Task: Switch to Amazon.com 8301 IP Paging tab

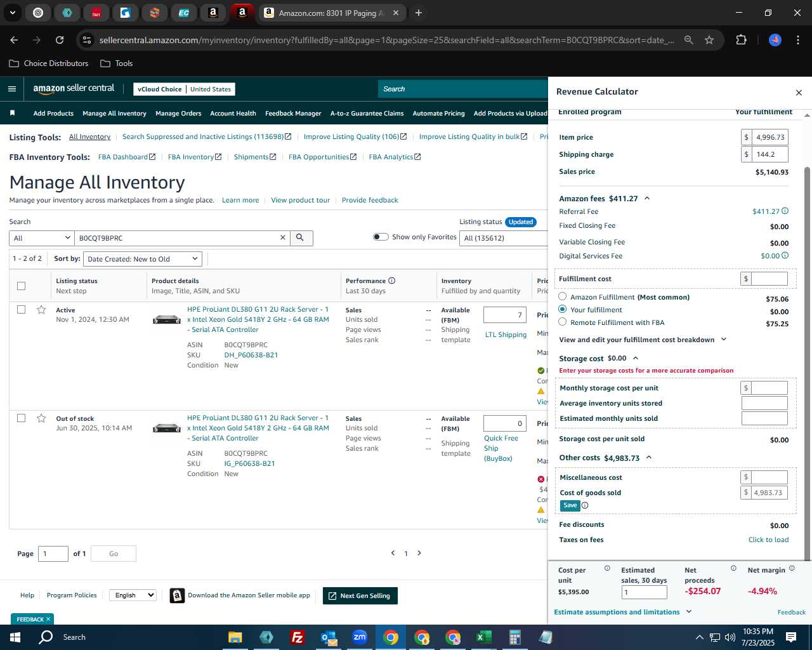Action: 332,13
